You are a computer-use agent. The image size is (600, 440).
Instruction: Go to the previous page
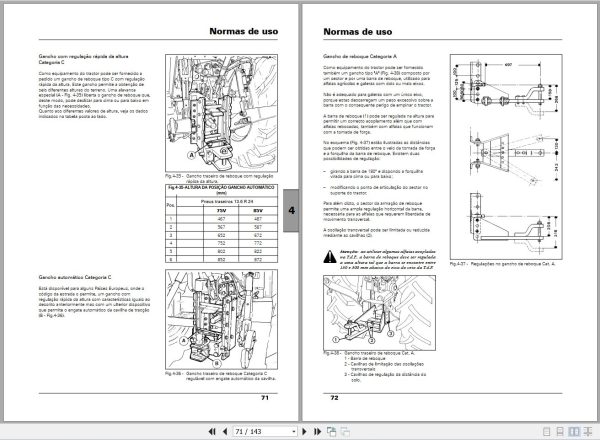pos(225,432)
